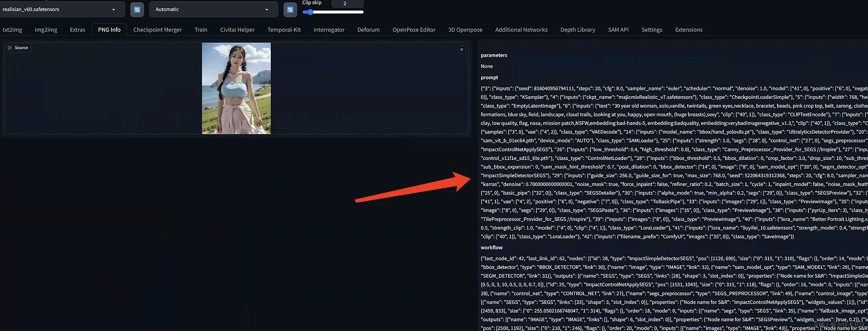Open the Extras tab

click(x=77, y=30)
